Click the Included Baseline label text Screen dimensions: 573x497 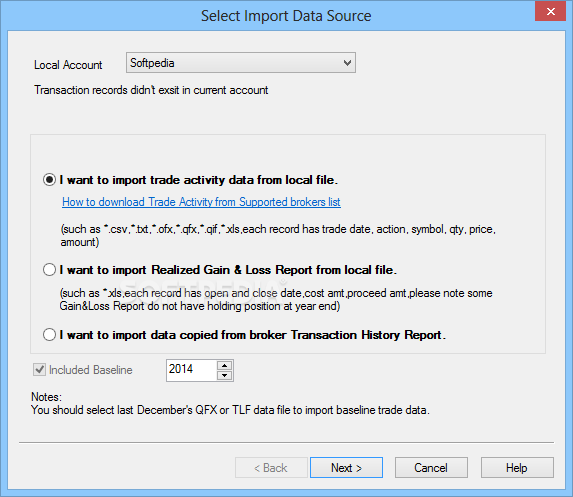coord(91,370)
